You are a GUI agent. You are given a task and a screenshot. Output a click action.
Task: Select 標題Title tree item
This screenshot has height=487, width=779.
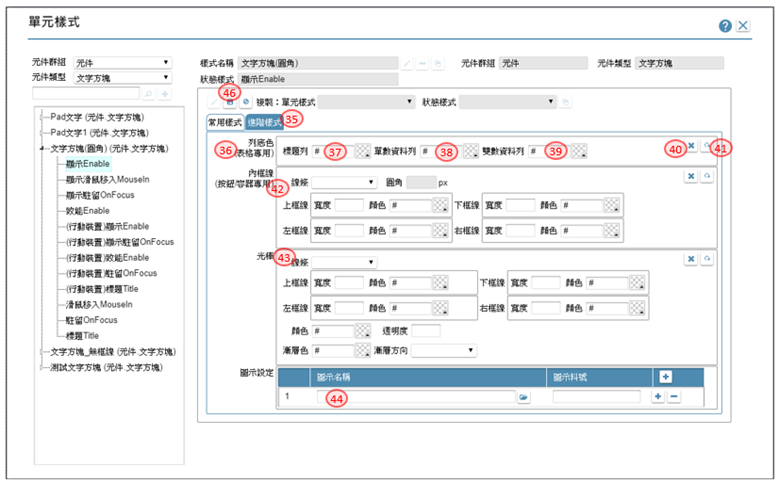coord(82,336)
